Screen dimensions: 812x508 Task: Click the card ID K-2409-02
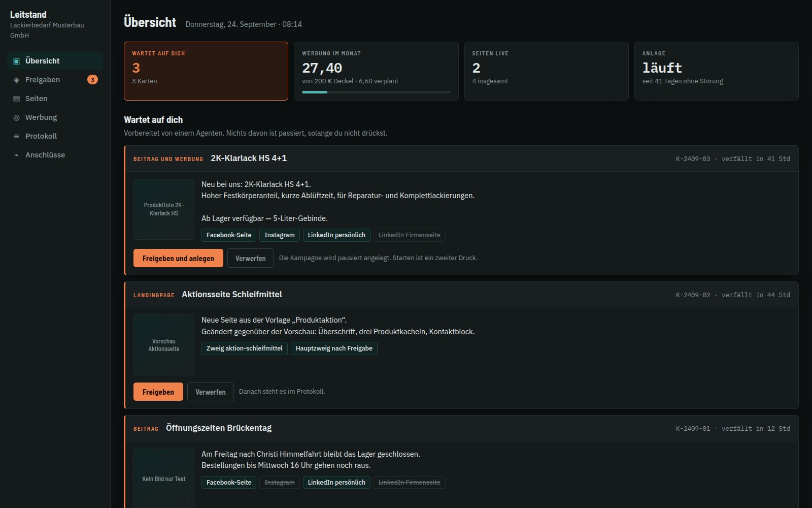(x=693, y=295)
